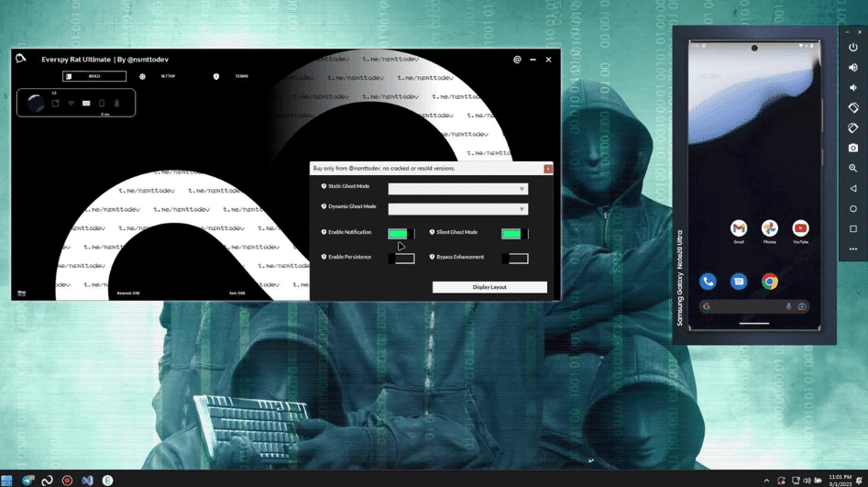Show hidden tray icons chevron
This screenshot has height=487, width=868.
point(766,481)
